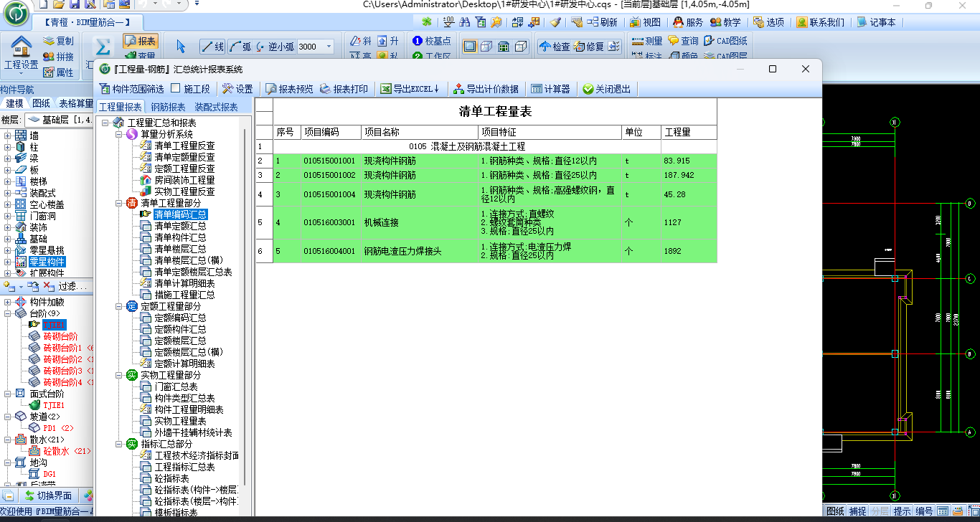Screen dimensions: 980x522
Task: Switch to the 装配式报表 tab
Action: (x=216, y=107)
